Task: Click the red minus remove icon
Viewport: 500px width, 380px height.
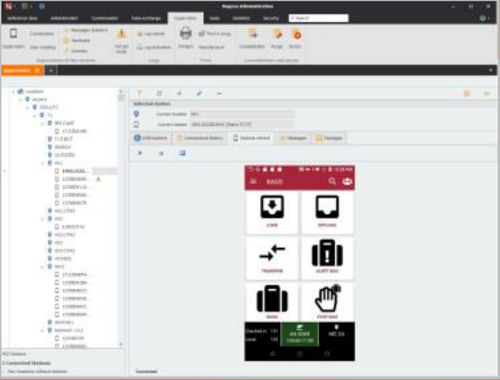Action: (219, 93)
